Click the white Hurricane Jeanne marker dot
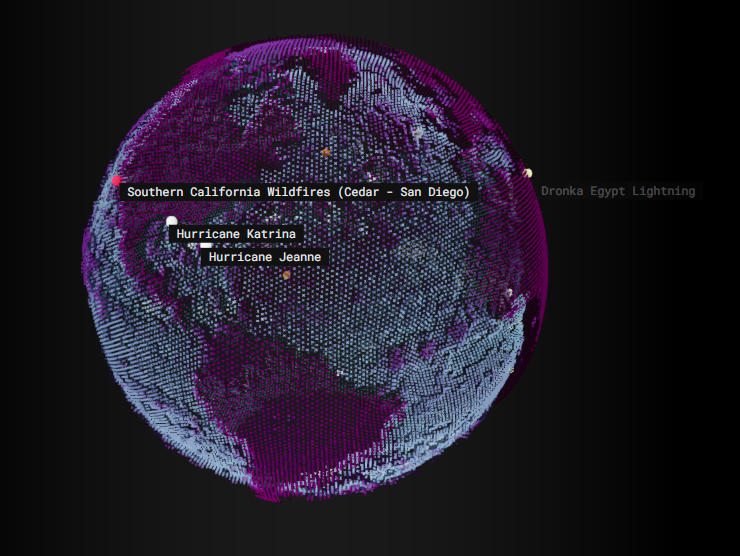This screenshot has width=740, height=556. [x=206, y=244]
